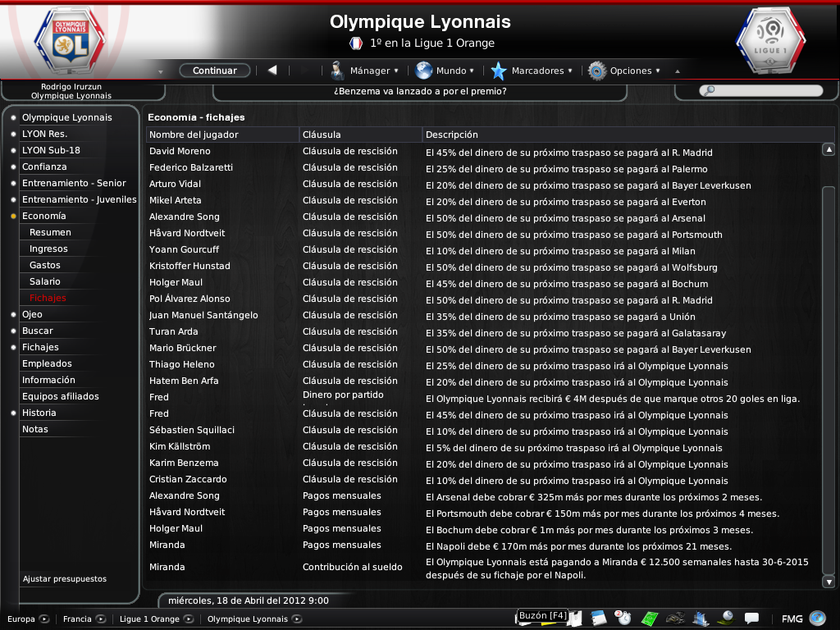Click the scroll up arrow of the list
The height and width of the screenshot is (630, 840).
click(829, 149)
